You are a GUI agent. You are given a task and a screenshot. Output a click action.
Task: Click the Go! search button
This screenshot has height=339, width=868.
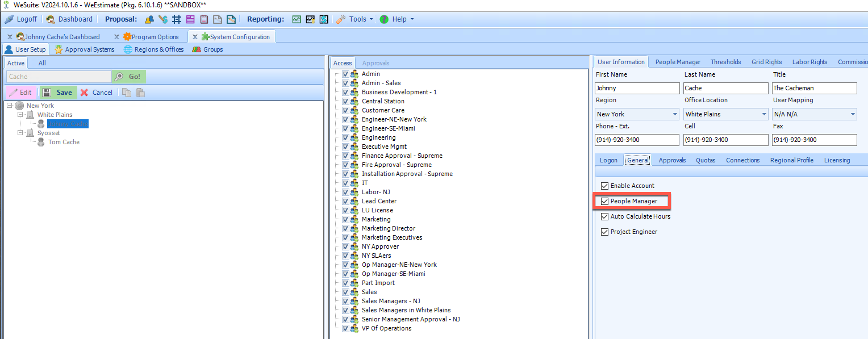(129, 77)
